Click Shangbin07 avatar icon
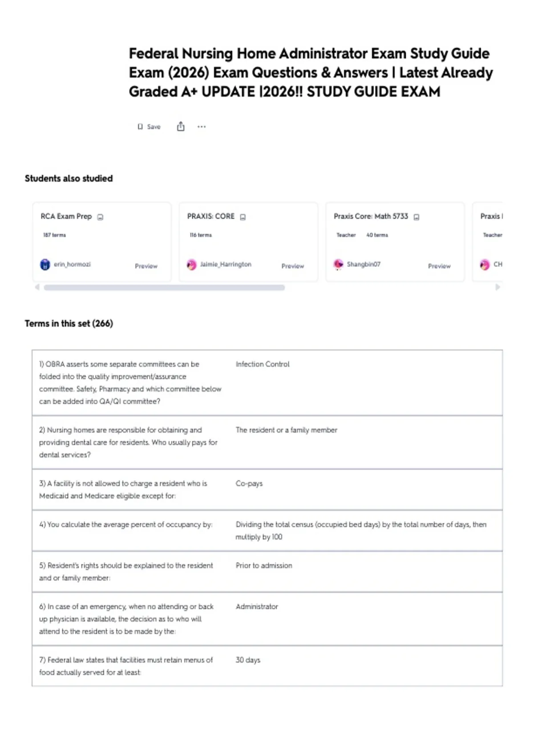The image size is (534, 756). [x=338, y=265]
